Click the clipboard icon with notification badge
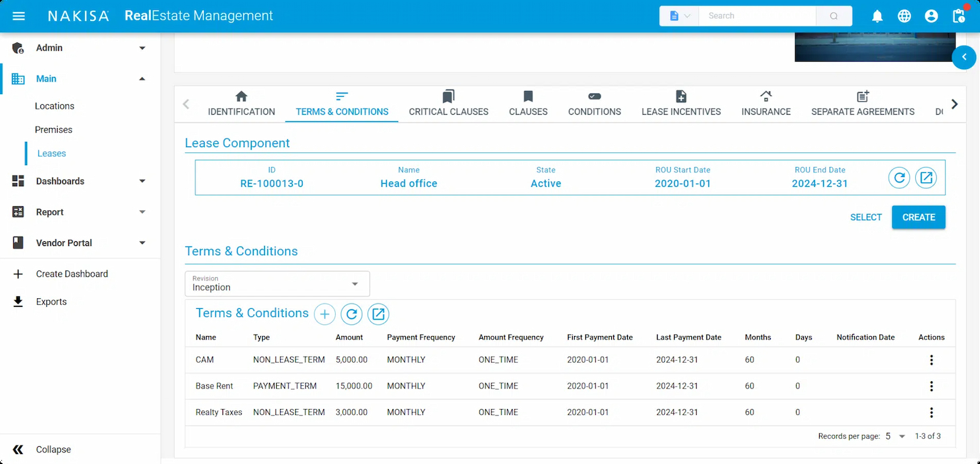Screen dimensions: 980x464 [958, 16]
